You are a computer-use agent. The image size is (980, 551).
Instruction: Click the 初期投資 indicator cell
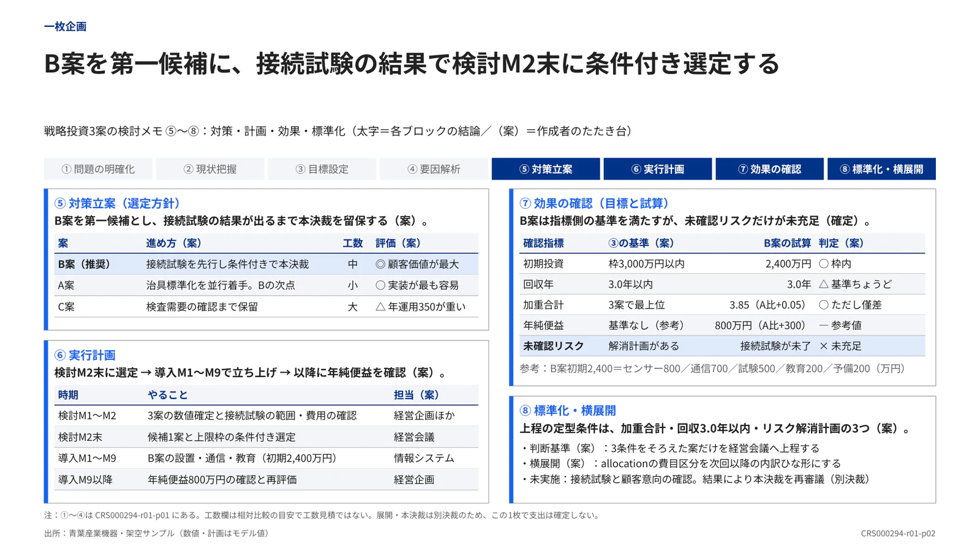point(543,264)
